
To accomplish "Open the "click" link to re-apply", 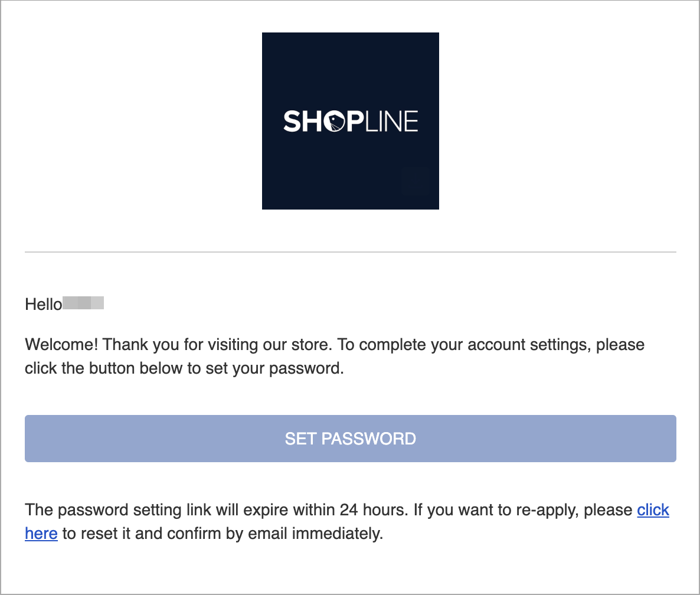I will pos(653,510).
